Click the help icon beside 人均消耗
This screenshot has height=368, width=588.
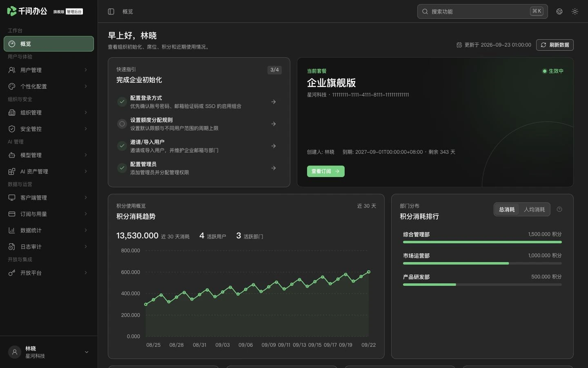[559, 209]
